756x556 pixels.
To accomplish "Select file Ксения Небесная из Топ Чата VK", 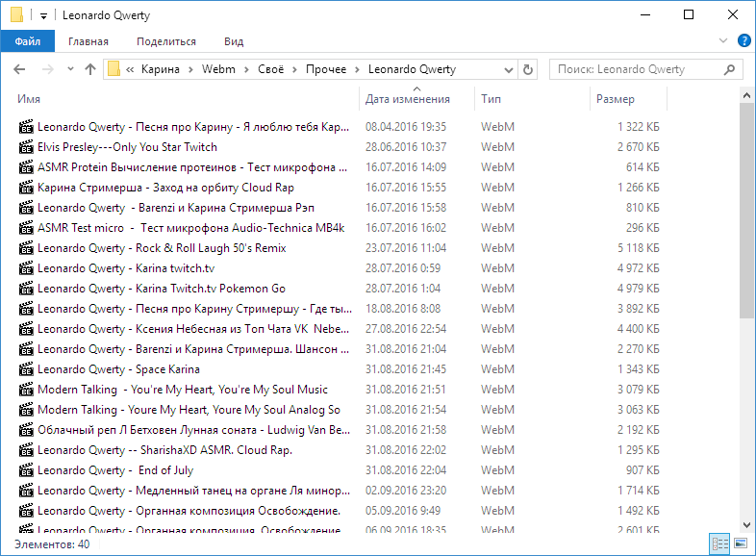I will [193, 329].
